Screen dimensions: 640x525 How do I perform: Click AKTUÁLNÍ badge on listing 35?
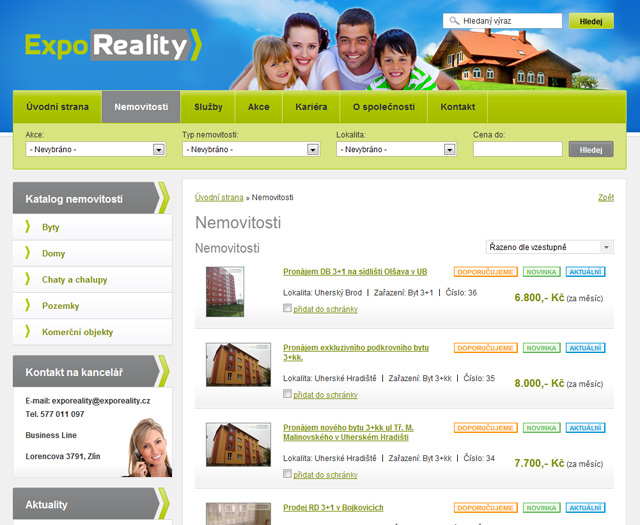(x=585, y=348)
